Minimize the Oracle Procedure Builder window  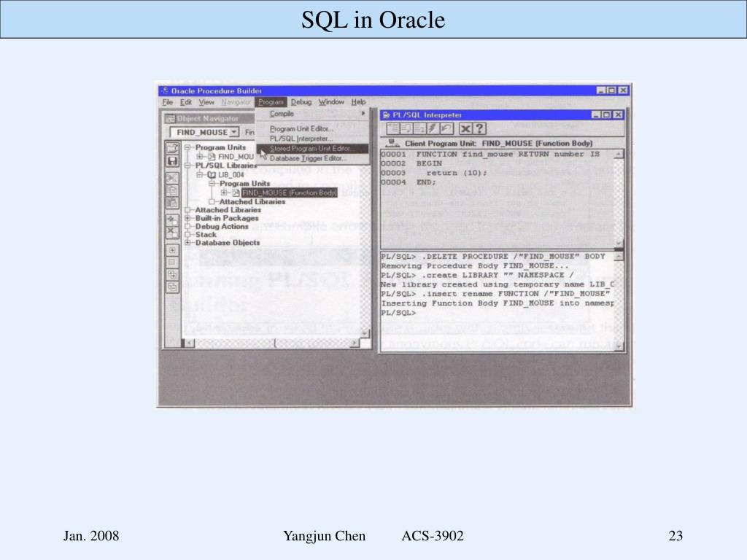pyautogui.click(x=601, y=90)
